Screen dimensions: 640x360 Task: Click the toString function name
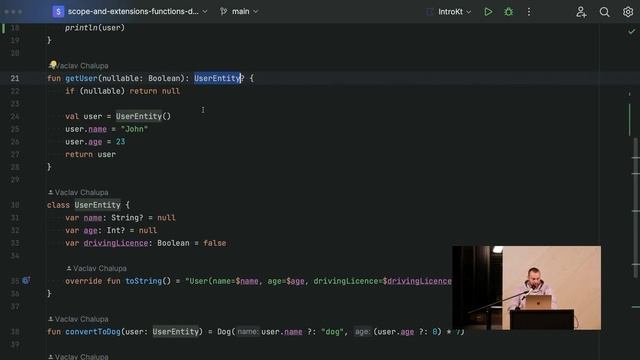pos(144,281)
